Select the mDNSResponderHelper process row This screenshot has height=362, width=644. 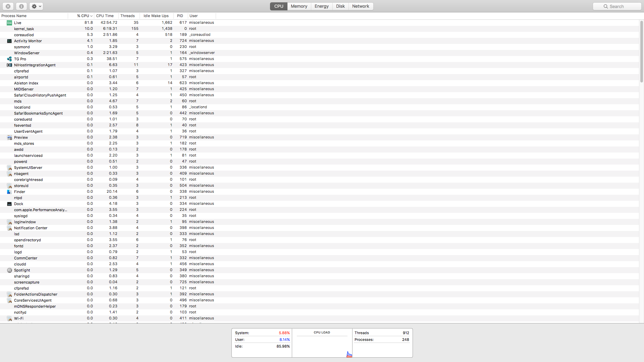319,306
